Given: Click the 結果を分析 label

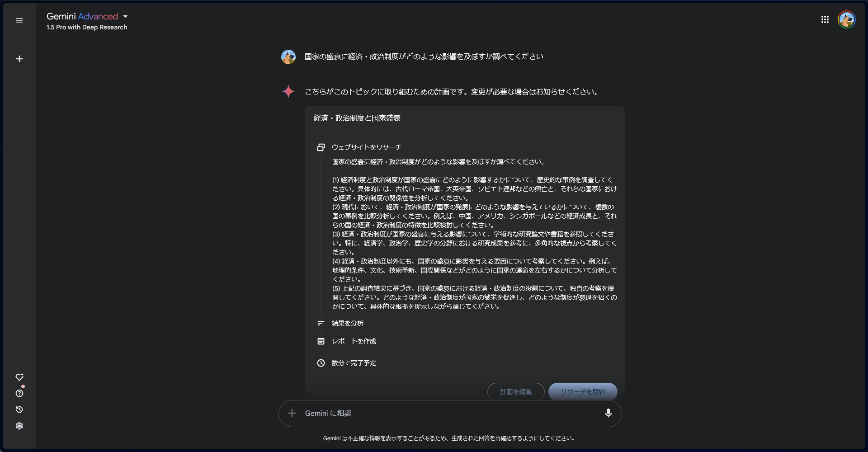Looking at the screenshot, I should point(348,323).
